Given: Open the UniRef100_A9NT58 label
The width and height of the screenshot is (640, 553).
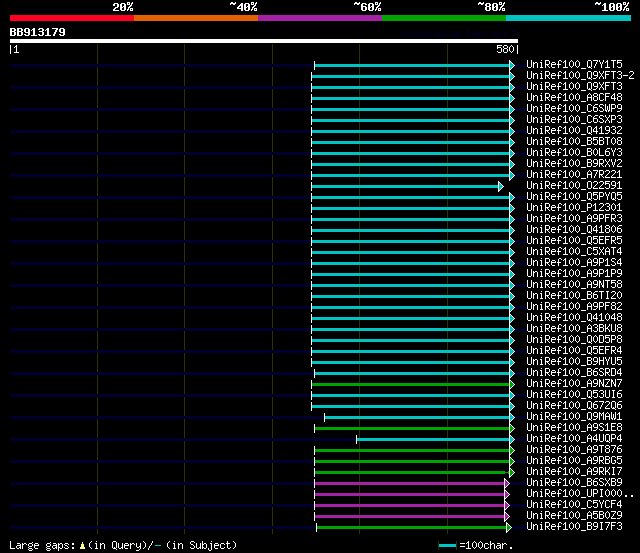Looking at the screenshot, I should (574, 284).
